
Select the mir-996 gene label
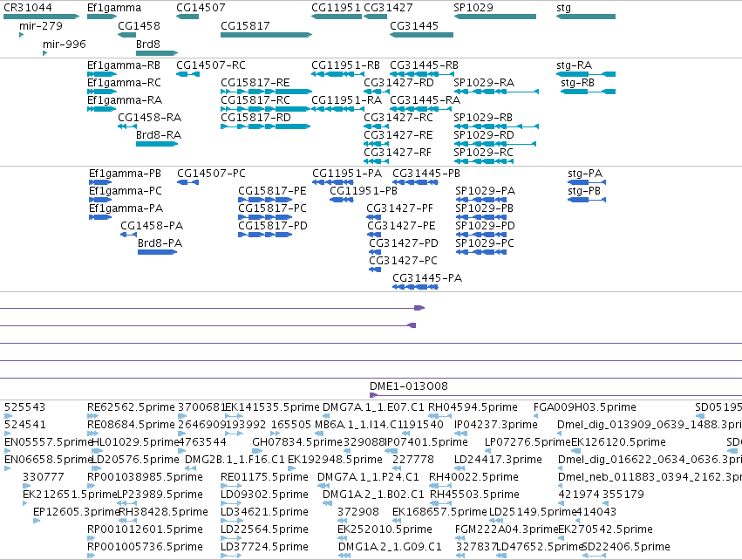(x=65, y=44)
